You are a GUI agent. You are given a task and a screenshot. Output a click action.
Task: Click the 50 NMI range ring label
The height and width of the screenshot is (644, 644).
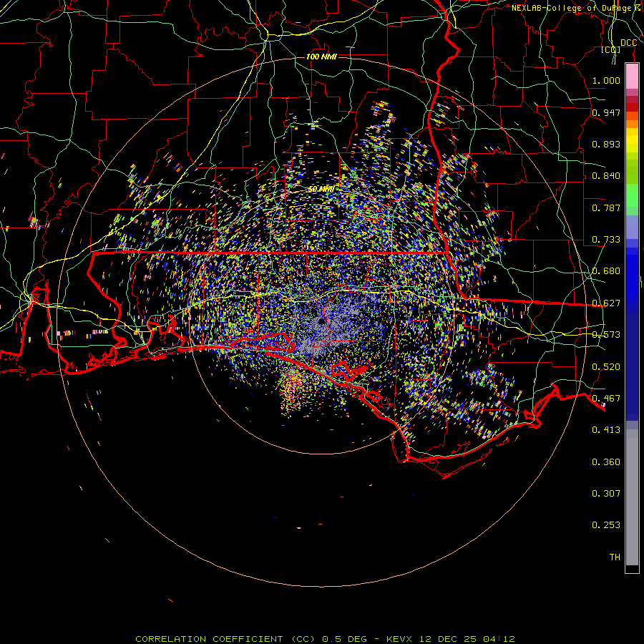tap(321, 190)
